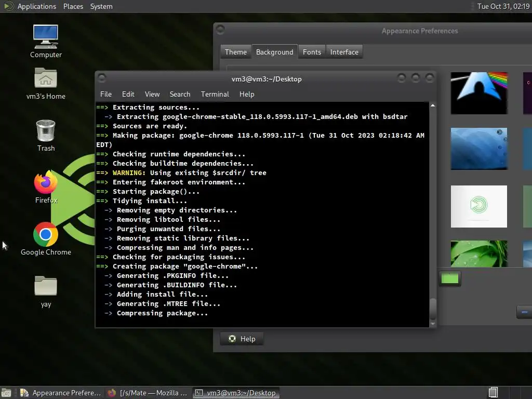Select the Arch rainbow prism wallpaper thumbnail
532x399 pixels.
click(479, 93)
